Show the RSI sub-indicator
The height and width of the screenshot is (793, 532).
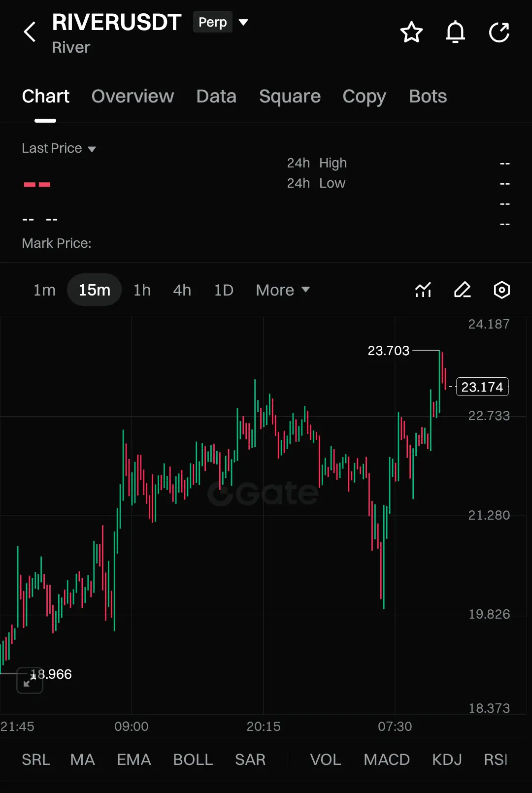[496, 760]
